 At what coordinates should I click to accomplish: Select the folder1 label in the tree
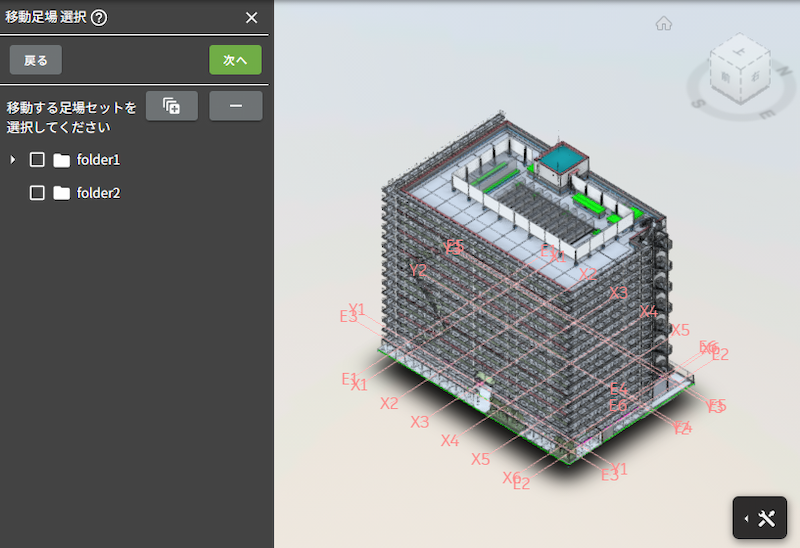(98, 160)
